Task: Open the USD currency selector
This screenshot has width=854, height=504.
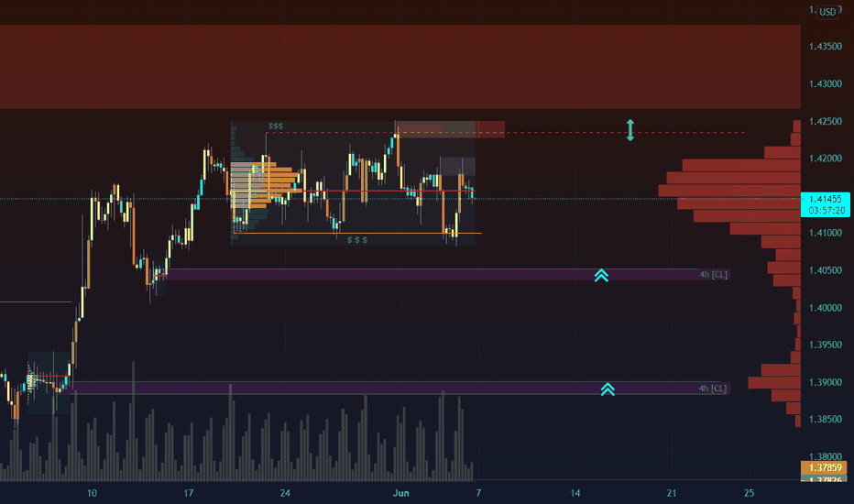Action: click(827, 12)
